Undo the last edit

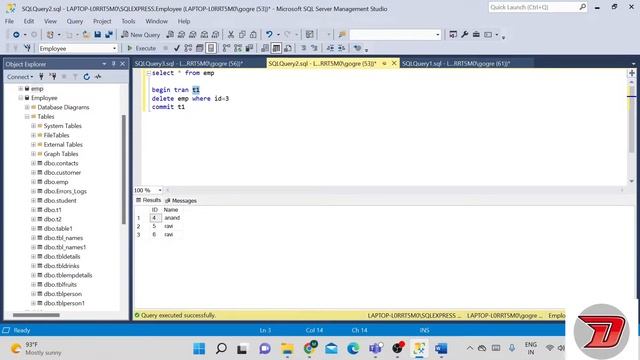(269, 35)
